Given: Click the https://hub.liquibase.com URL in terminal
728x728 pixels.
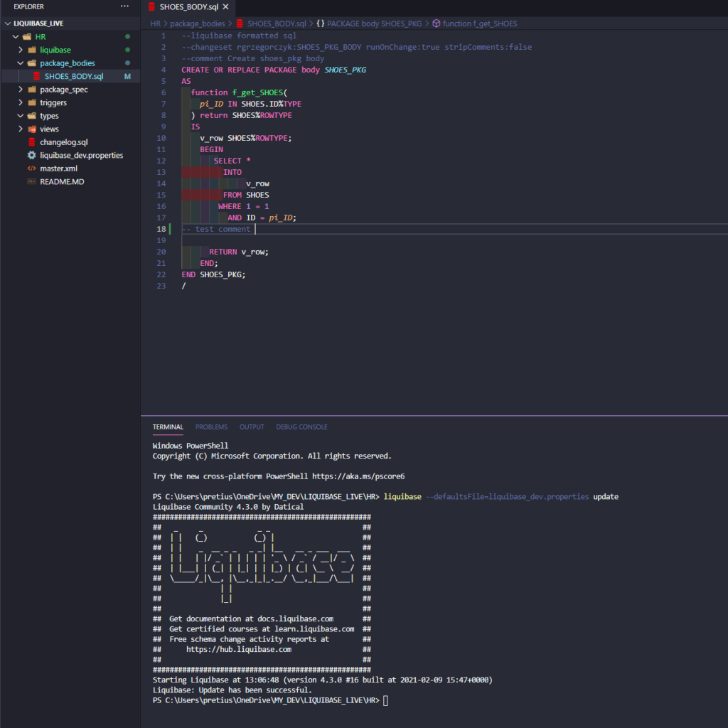Looking at the screenshot, I should (x=239, y=650).
